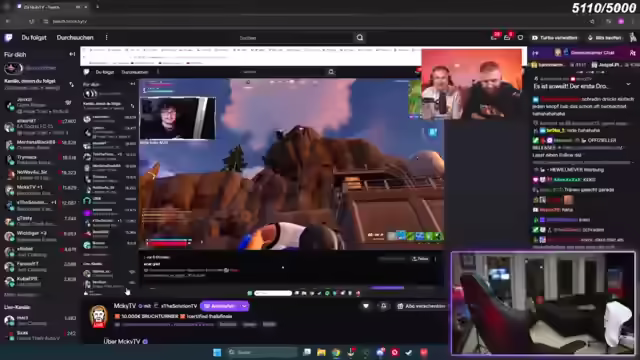Open the Windows Start button
The image size is (640, 360).
217,352
